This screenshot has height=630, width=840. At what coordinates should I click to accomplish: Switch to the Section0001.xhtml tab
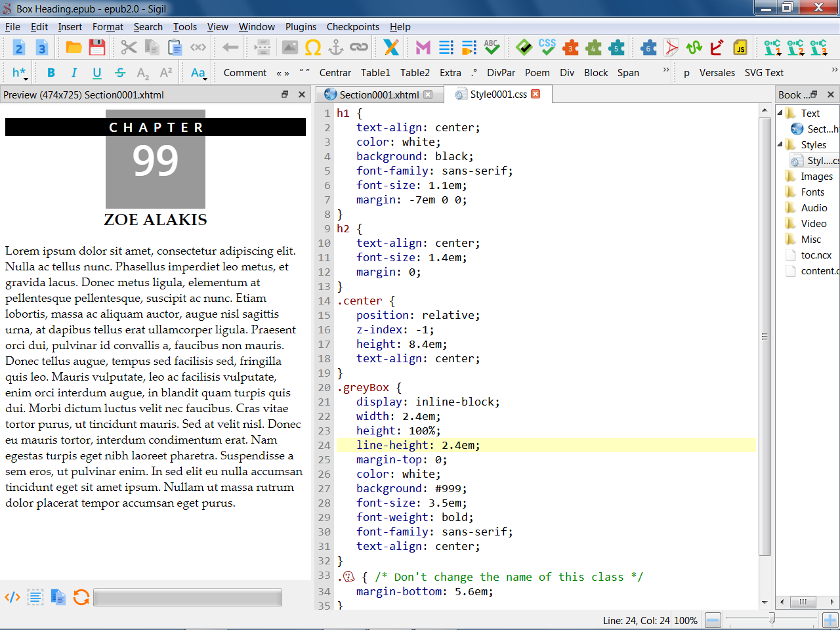click(x=379, y=94)
